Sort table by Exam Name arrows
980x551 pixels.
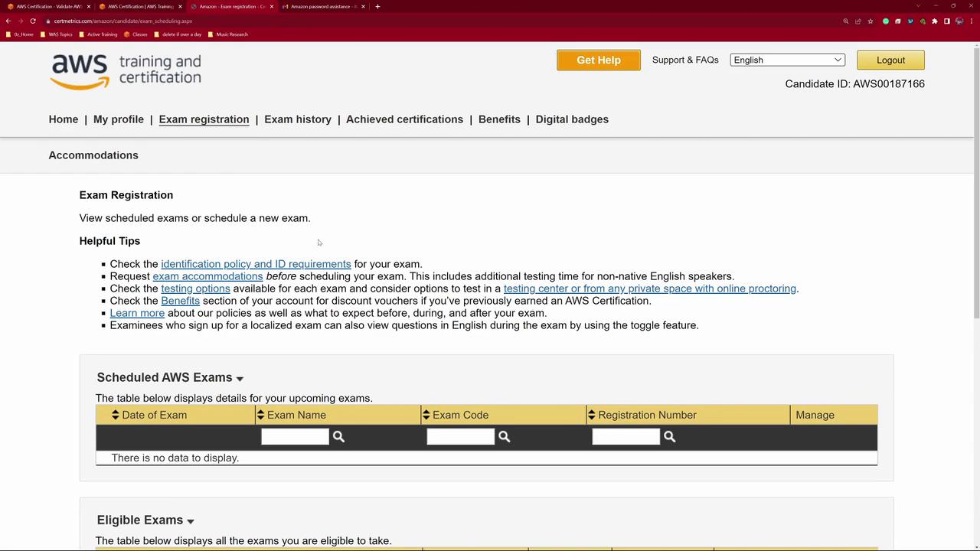(x=260, y=415)
